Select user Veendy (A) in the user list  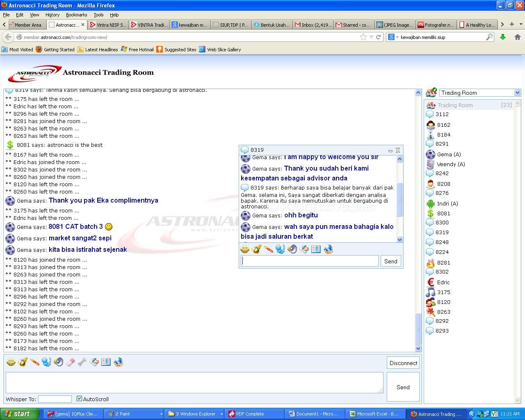451,164
